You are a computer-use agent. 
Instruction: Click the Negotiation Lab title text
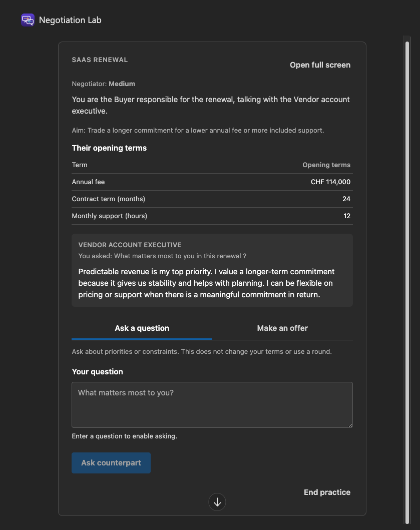click(x=70, y=20)
